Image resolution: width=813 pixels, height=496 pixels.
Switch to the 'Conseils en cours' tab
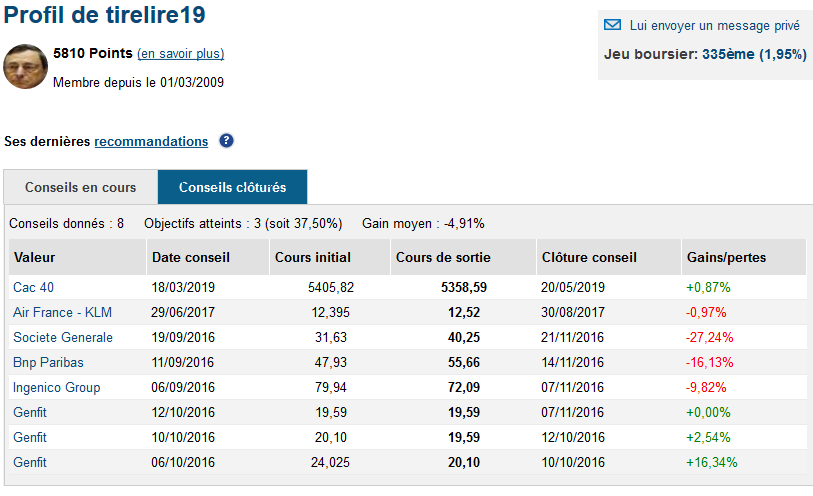pos(80,187)
